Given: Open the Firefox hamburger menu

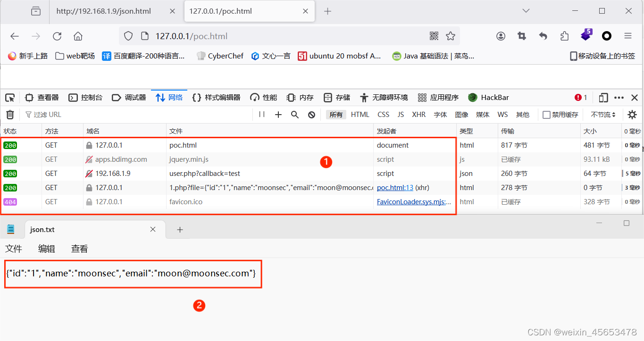Looking at the screenshot, I should (628, 36).
